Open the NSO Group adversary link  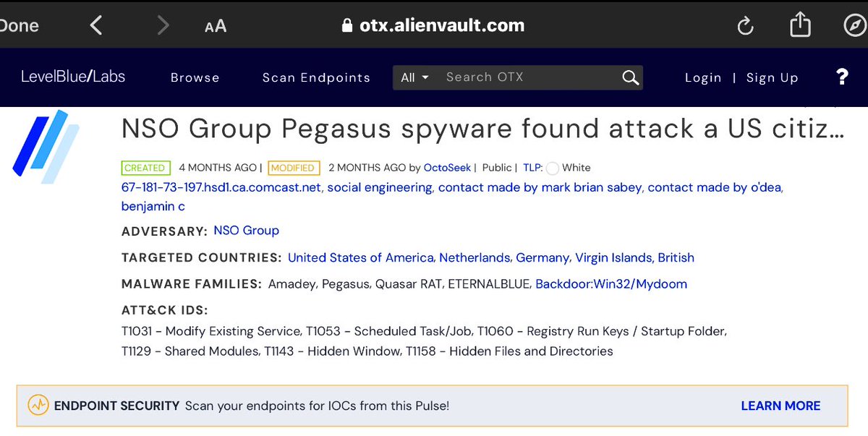(246, 231)
